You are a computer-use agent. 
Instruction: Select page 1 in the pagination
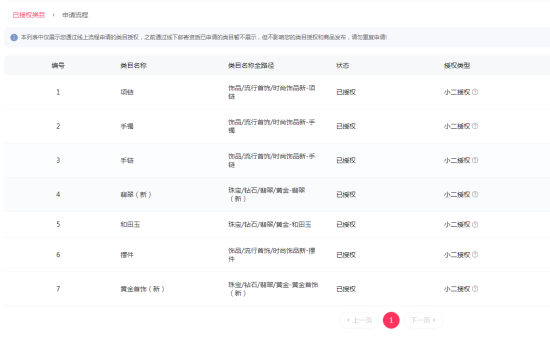tap(391, 320)
